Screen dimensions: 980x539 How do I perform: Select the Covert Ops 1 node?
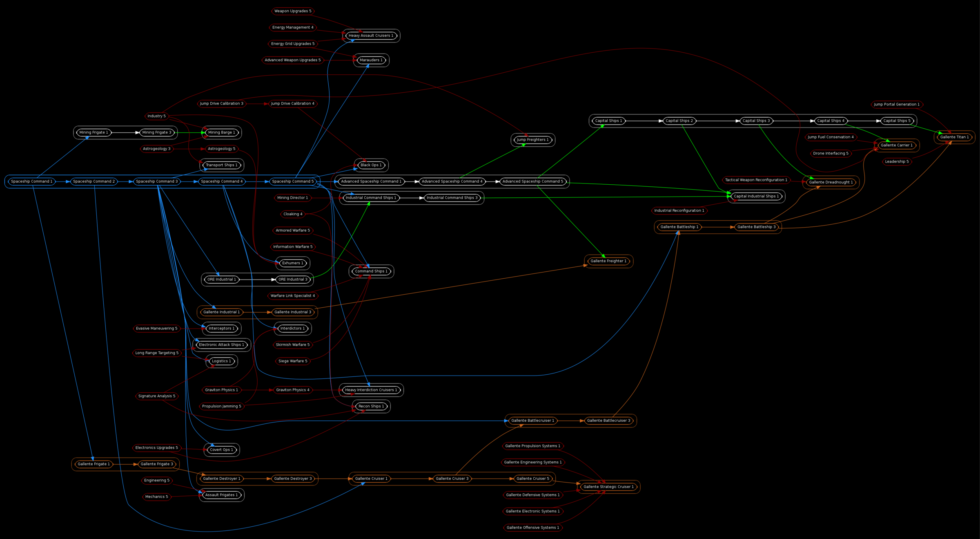[x=221, y=450]
